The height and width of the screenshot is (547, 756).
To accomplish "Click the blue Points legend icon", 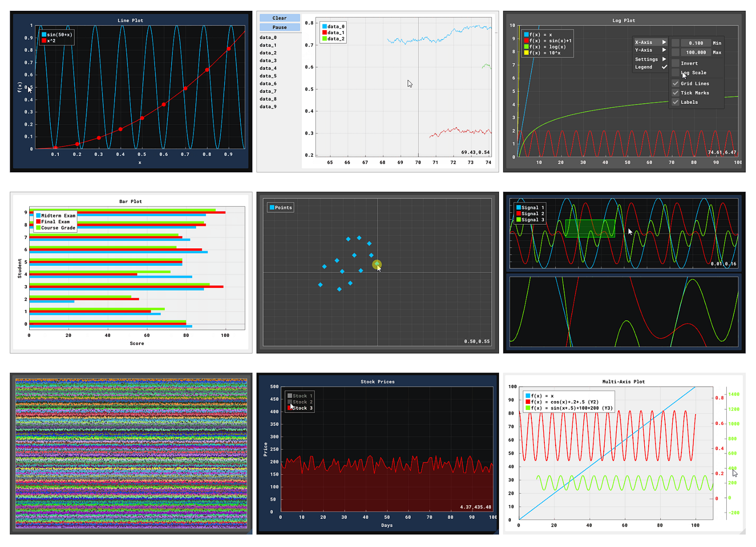I will pyautogui.click(x=272, y=207).
